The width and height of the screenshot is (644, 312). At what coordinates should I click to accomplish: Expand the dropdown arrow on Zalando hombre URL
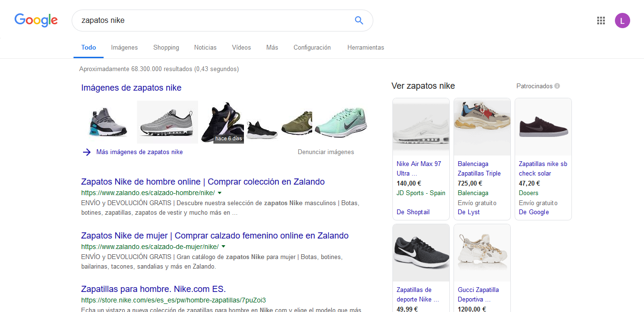[220, 192]
